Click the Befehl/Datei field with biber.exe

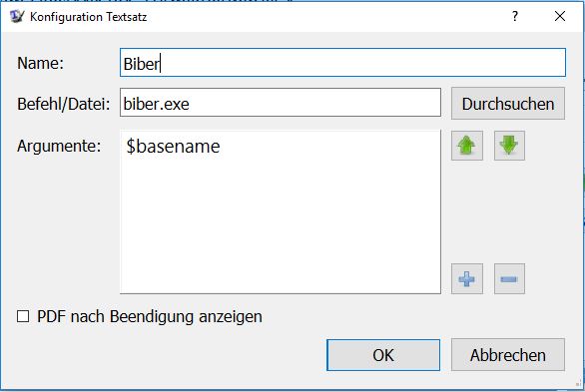[x=281, y=103]
